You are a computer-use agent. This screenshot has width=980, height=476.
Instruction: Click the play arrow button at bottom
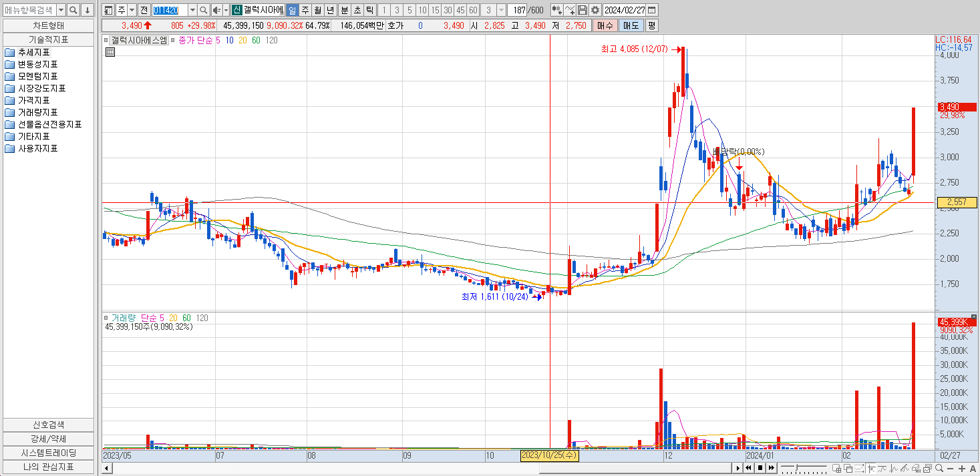tap(738, 468)
